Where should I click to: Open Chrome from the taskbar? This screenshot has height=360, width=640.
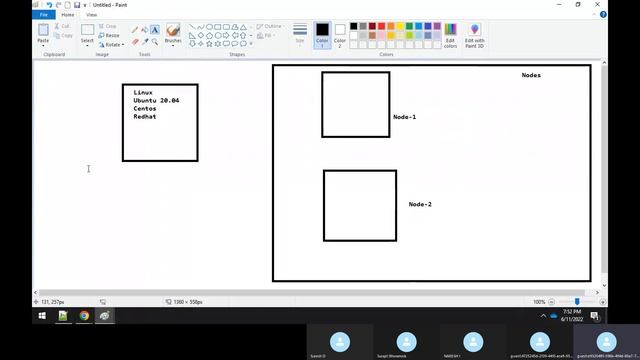(84, 316)
